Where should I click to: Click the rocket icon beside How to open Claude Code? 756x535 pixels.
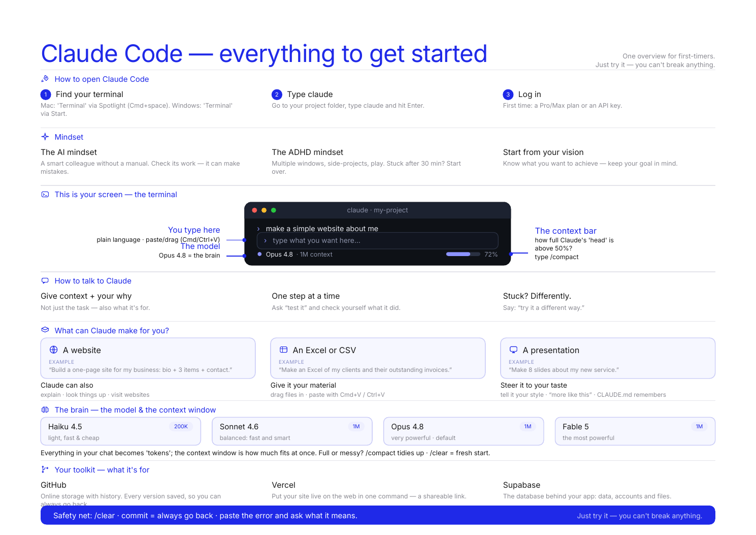coord(45,79)
